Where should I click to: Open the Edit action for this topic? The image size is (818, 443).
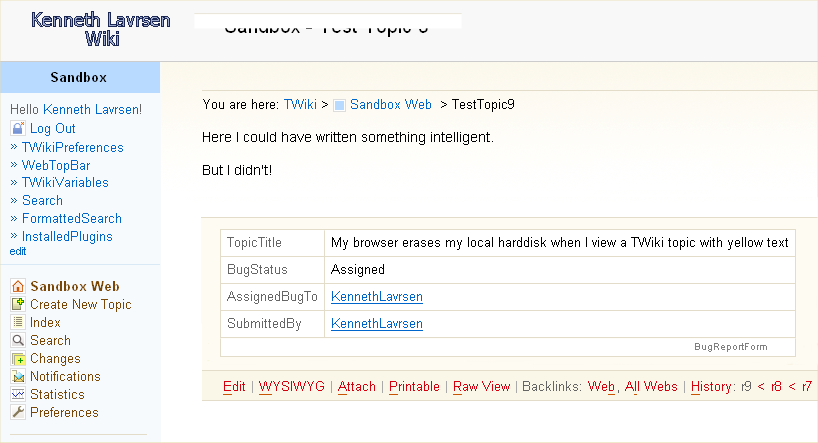point(234,386)
